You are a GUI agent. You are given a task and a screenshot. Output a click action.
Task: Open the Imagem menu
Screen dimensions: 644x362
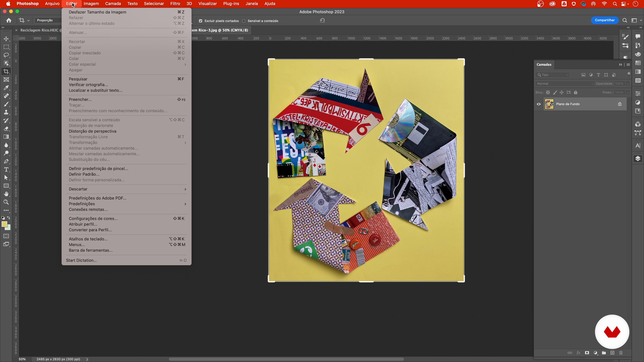pyautogui.click(x=91, y=4)
